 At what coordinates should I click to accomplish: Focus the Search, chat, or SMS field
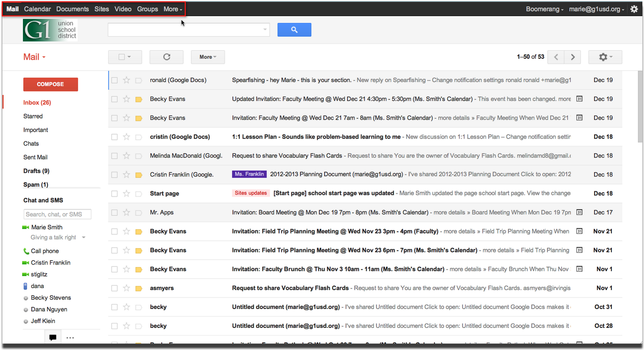click(57, 214)
